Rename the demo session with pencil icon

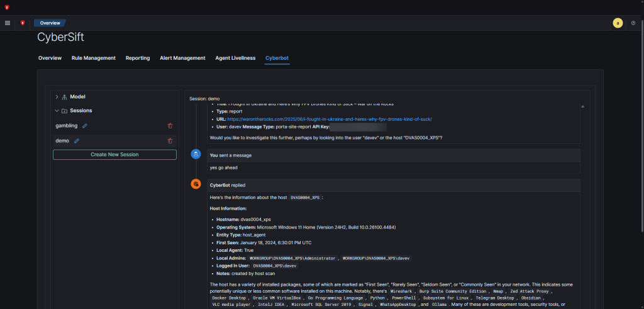pos(77,141)
